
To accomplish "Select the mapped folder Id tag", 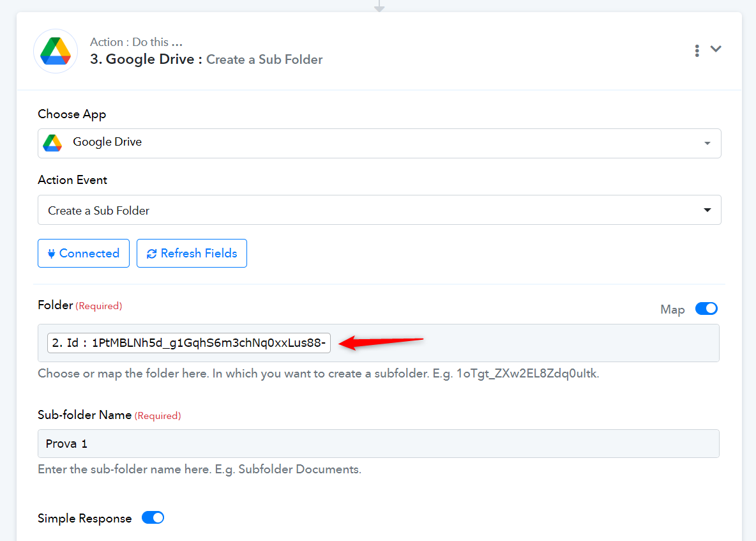I will click(x=188, y=343).
